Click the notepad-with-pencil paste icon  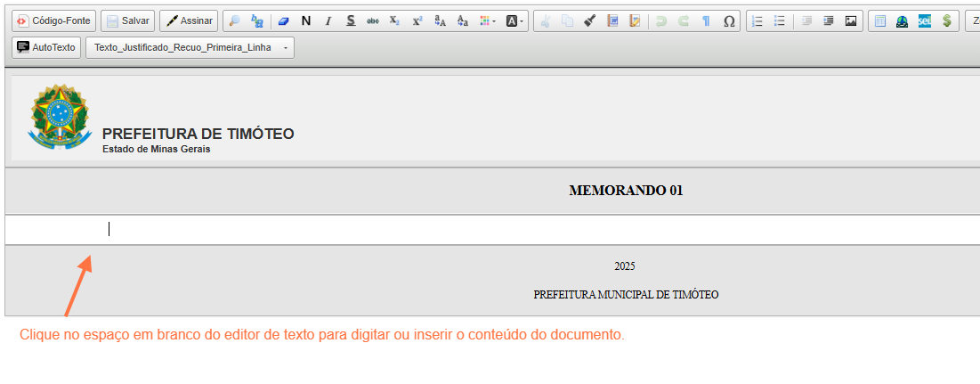[x=635, y=20]
